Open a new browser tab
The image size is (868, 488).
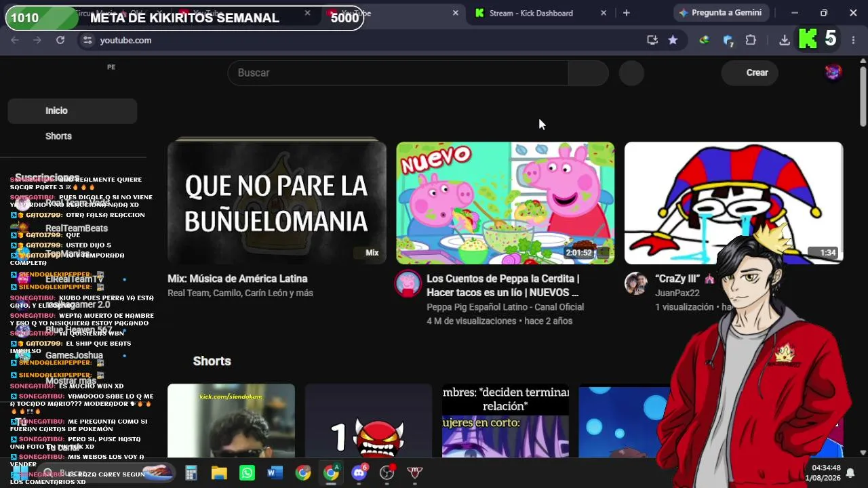pyautogui.click(x=626, y=13)
